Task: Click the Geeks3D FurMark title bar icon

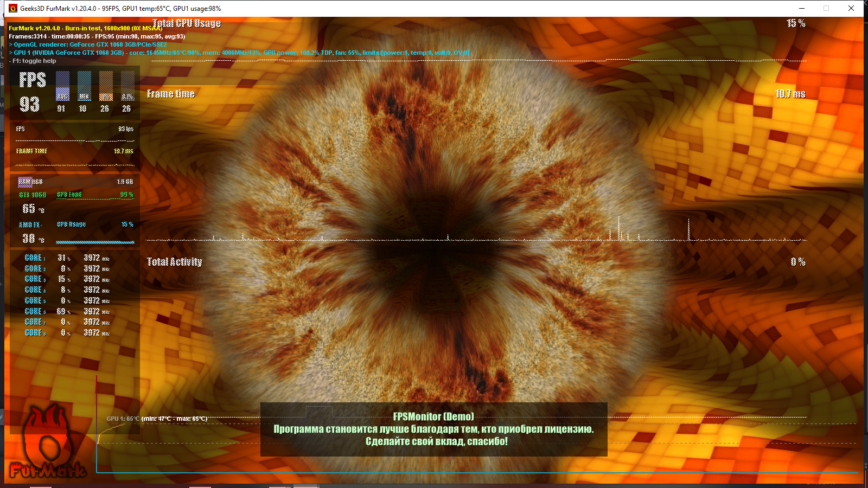Action: (x=13, y=8)
